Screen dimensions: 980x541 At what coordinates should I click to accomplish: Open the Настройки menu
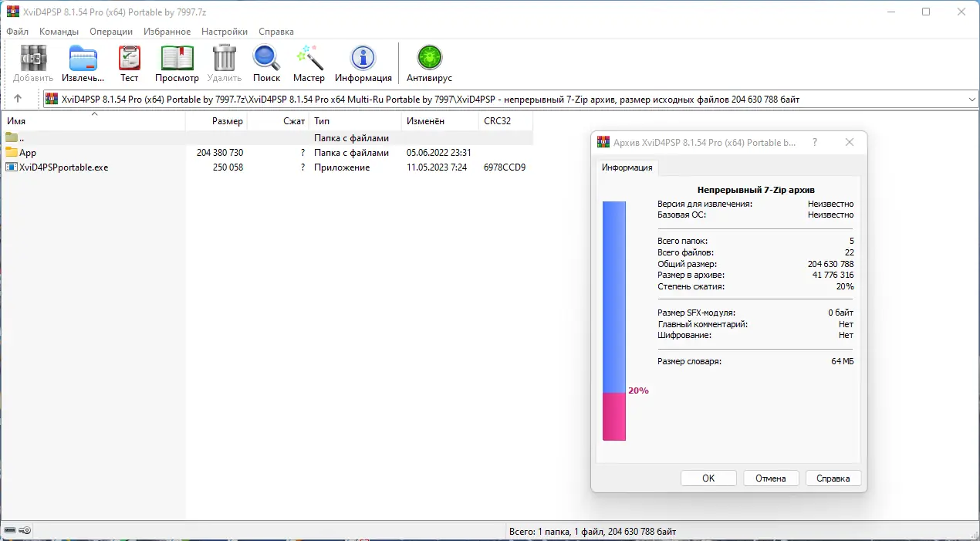pyautogui.click(x=224, y=32)
